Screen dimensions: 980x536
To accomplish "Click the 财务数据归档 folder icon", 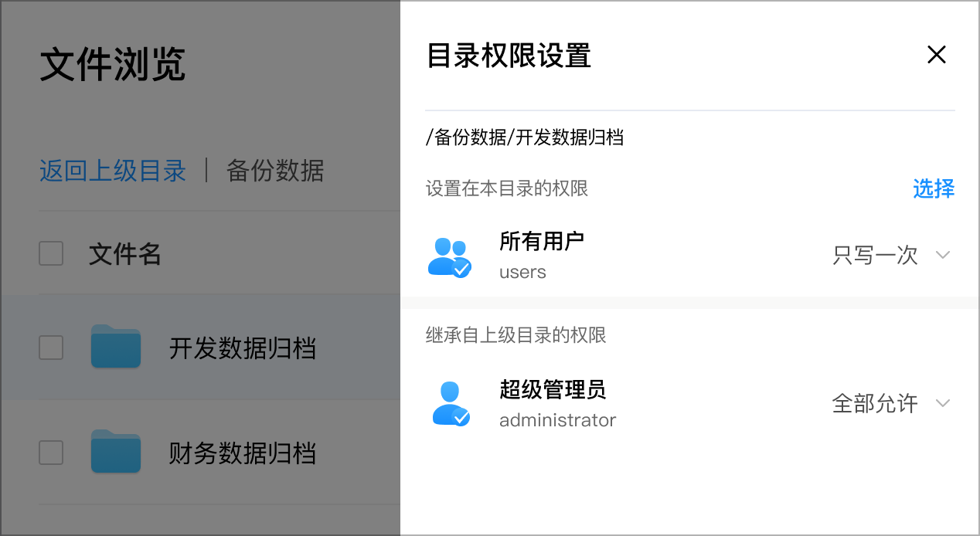I will [x=116, y=451].
